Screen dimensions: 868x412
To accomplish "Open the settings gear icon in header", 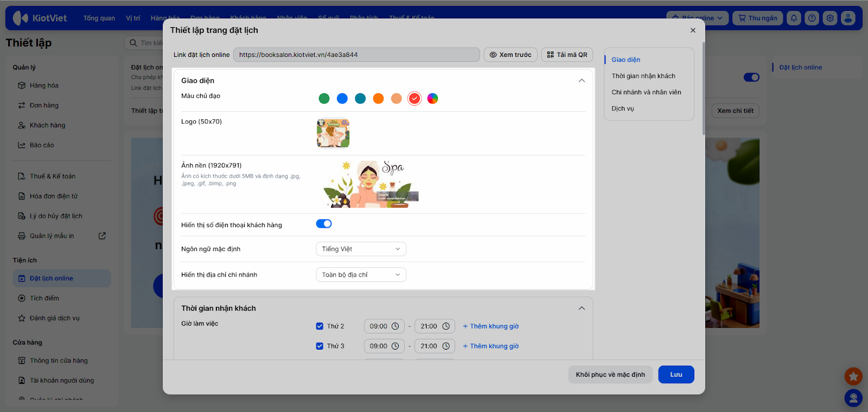I will click(830, 18).
